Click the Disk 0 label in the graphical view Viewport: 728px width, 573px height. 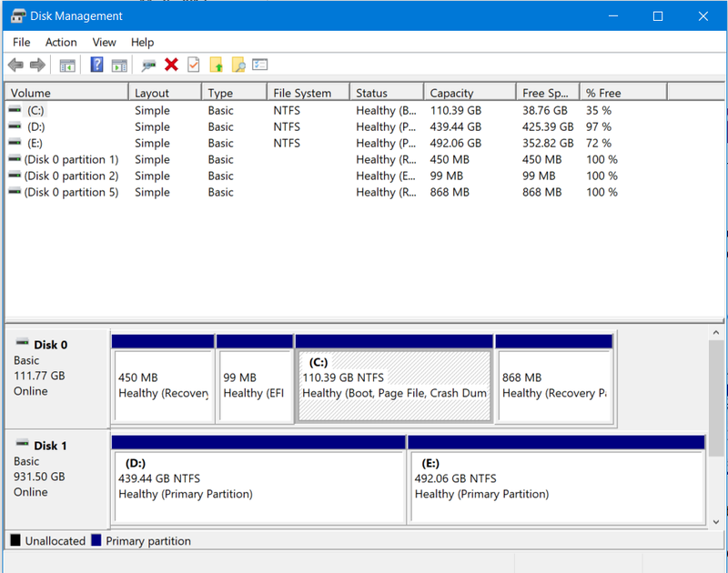pyautogui.click(x=51, y=345)
